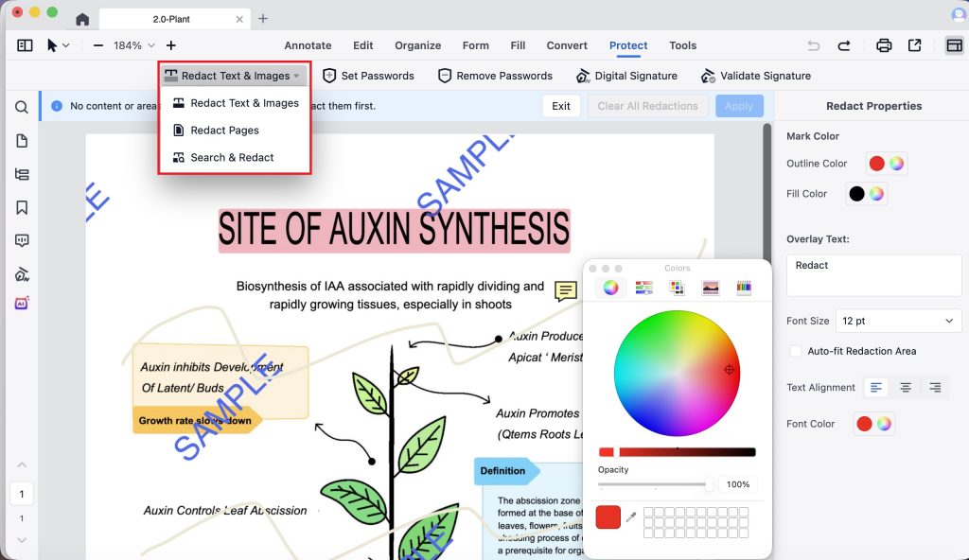This screenshot has width=969, height=560.
Task: Adjust the brightness slider below color wheel
Action: point(677,452)
